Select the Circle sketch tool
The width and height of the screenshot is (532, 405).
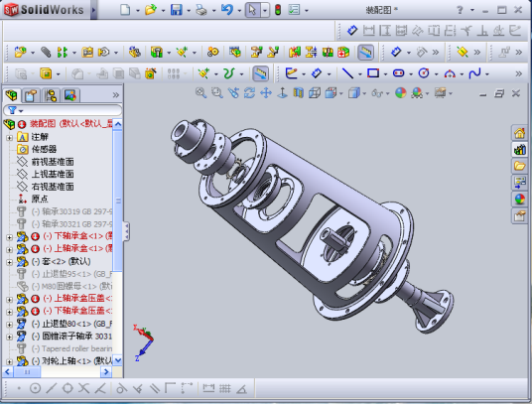click(x=424, y=73)
